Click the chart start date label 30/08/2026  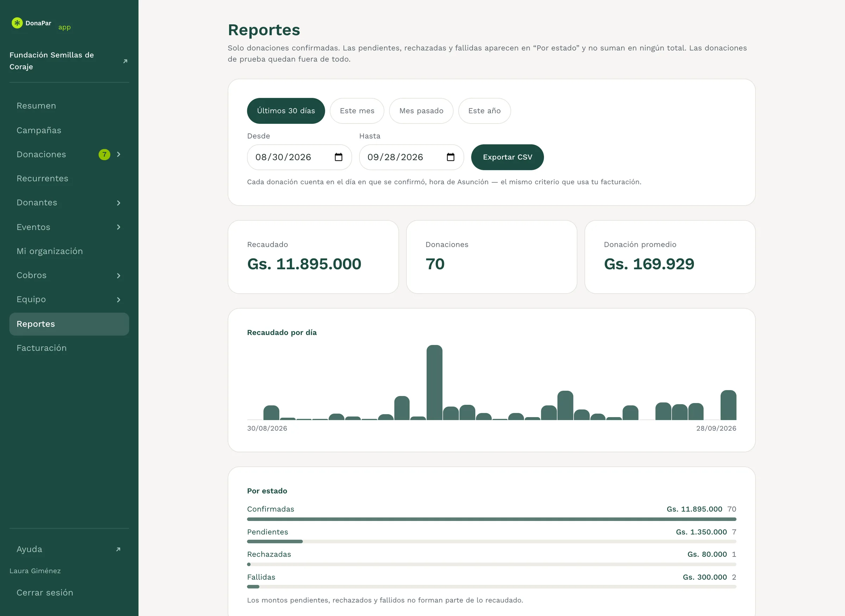(267, 428)
